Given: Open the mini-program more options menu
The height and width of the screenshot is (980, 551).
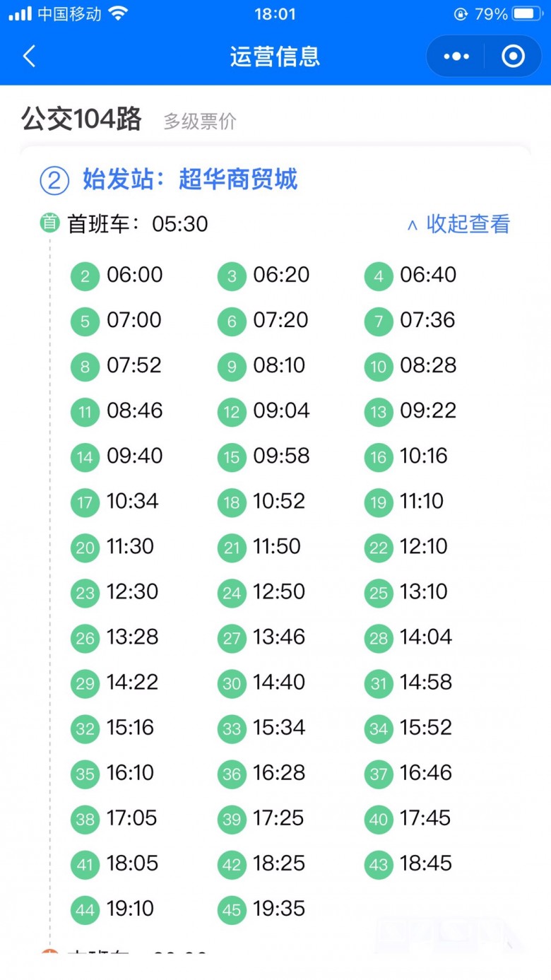Looking at the screenshot, I should 456,56.
